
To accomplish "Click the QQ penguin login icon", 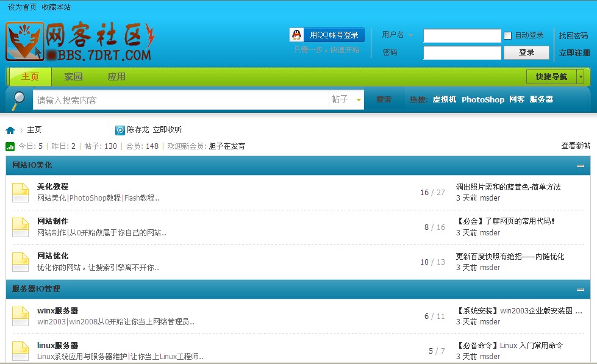I will 296,35.
